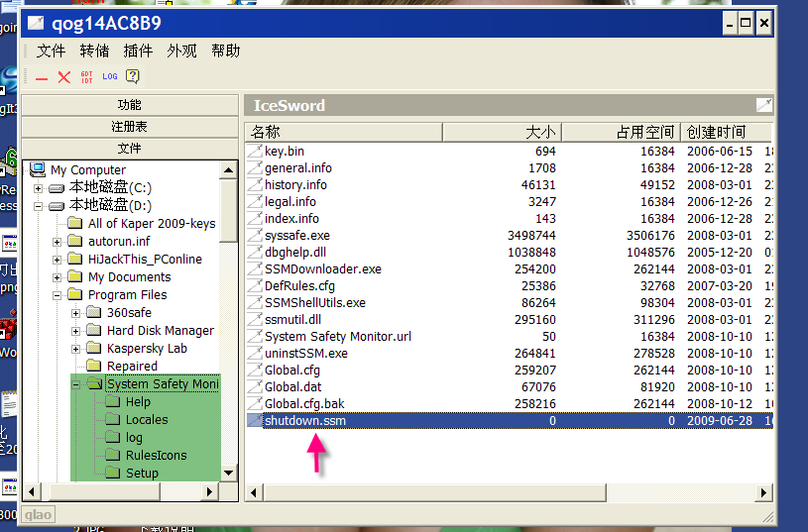Open the 文件 menu
Screen dimensions: 808x532
(x=51, y=51)
